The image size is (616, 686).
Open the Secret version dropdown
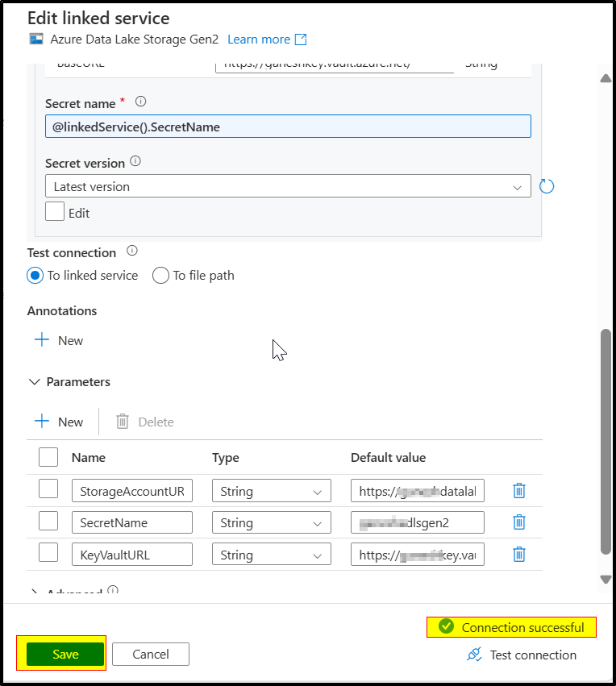pyautogui.click(x=518, y=185)
